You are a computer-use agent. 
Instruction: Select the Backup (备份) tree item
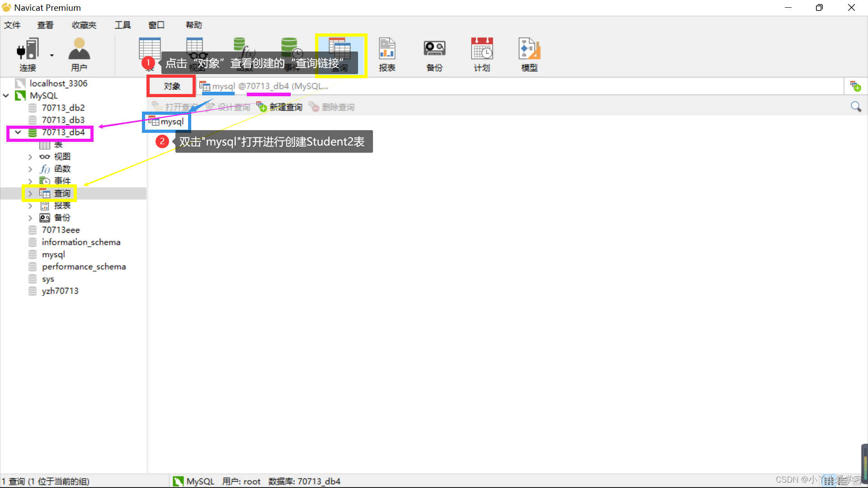pos(62,218)
